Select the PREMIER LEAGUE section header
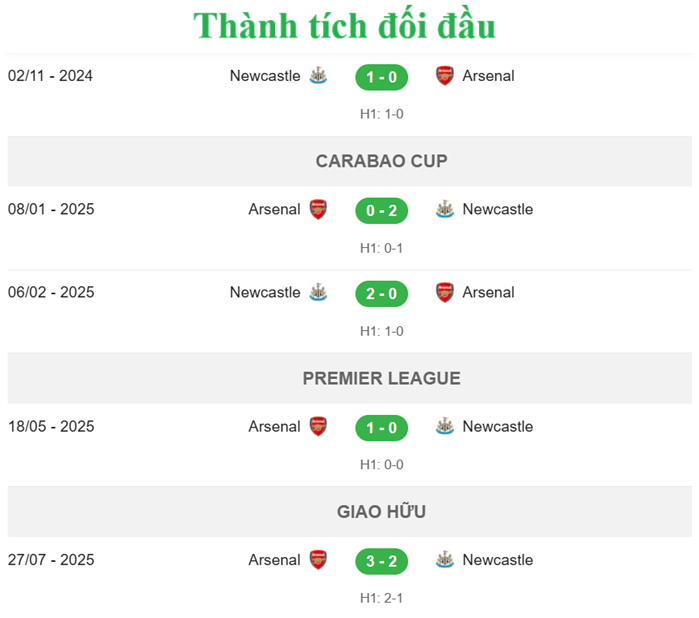Image resolution: width=699 pixels, height=618 pixels. click(x=381, y=378)
